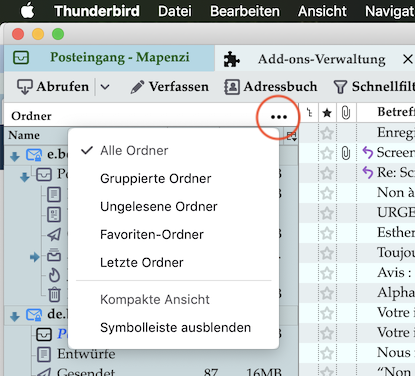
Task: Click the attachment paperclip column header
Action: (346, 113)
